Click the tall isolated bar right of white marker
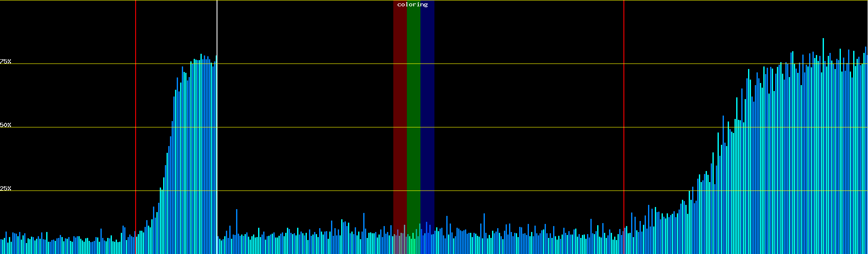Viewport: 868px width, 254px height. point(236,229)
